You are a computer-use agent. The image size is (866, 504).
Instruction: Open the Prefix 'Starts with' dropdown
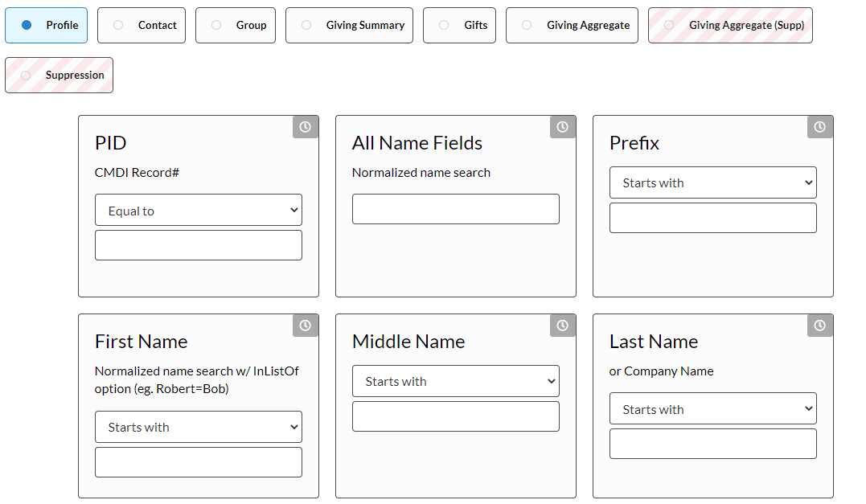tap(712, 182)
